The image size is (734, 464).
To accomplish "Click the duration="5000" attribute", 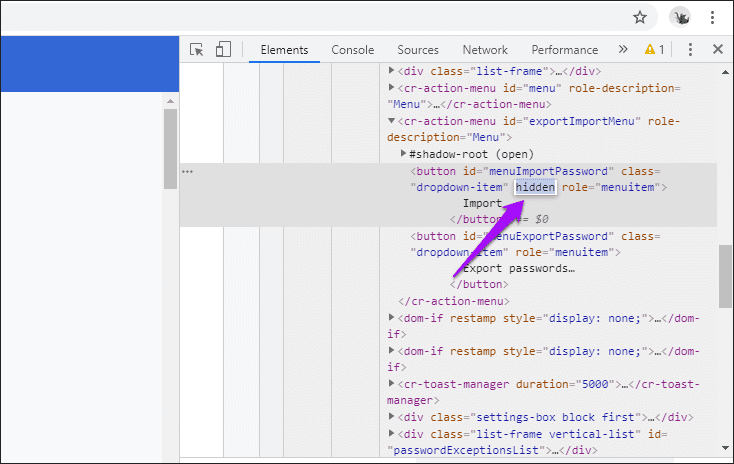I will [x=565, y=384].
